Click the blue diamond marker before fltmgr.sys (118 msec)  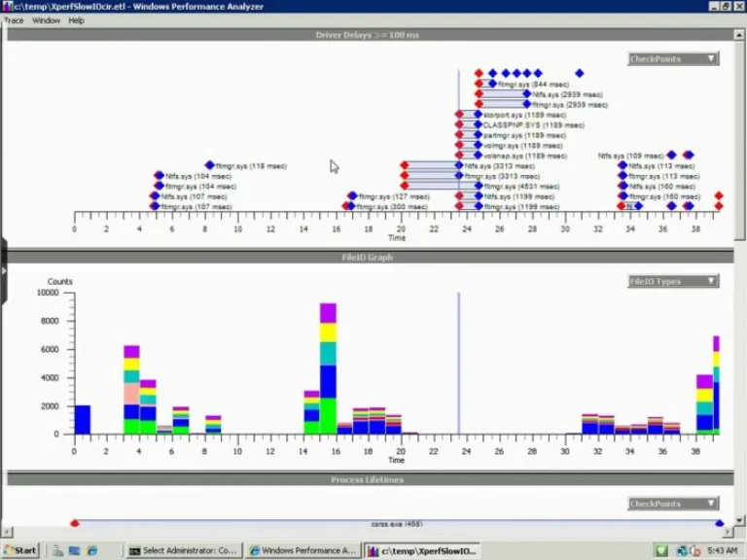(x=210, y=165)
